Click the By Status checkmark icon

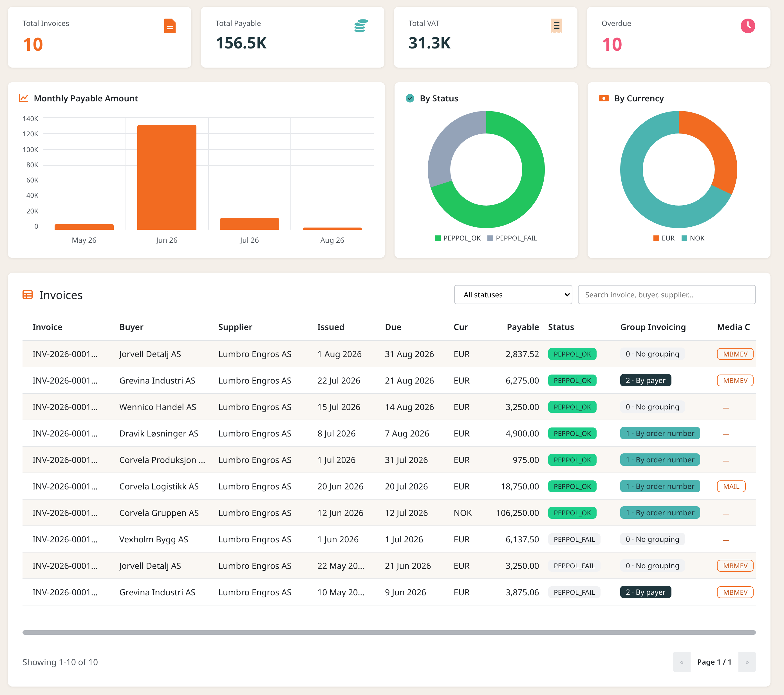pos(410,98)
